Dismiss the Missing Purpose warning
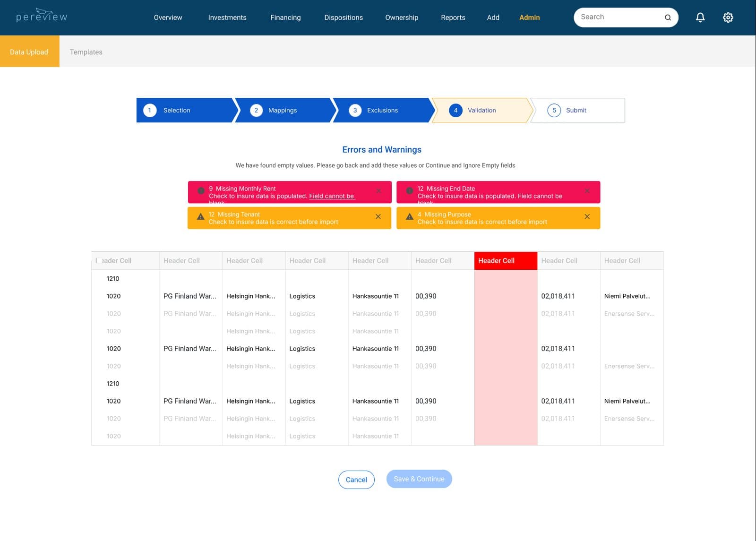756x541 pixels. pos(587,216)
